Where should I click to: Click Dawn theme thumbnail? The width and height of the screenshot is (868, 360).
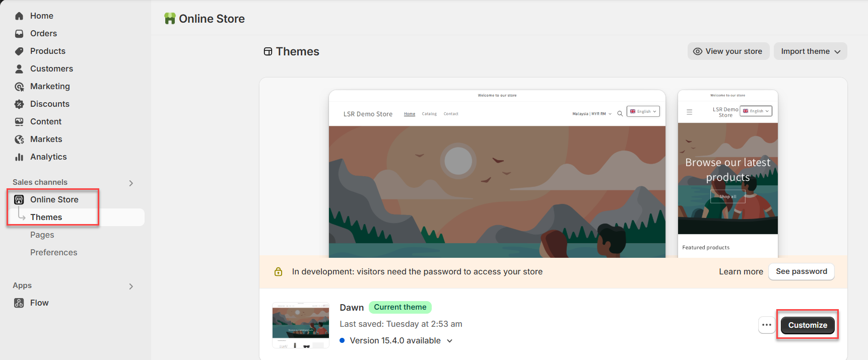pos(301,325)
